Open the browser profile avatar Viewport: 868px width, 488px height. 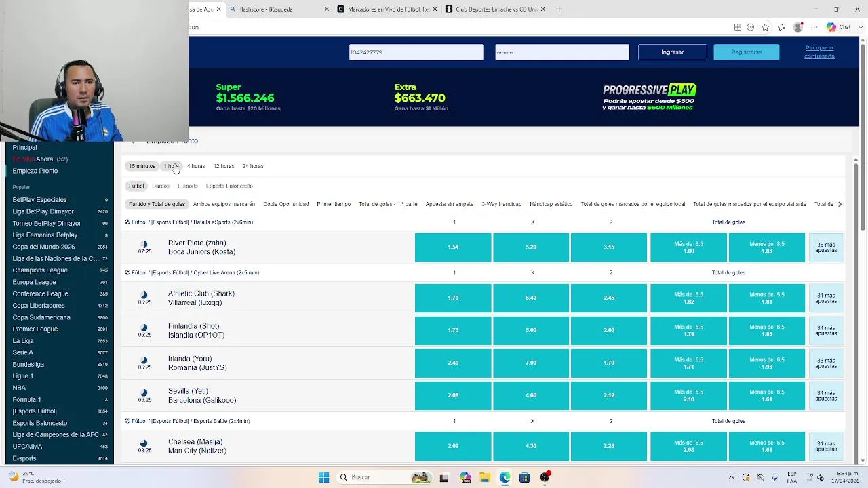coord(798,27)
